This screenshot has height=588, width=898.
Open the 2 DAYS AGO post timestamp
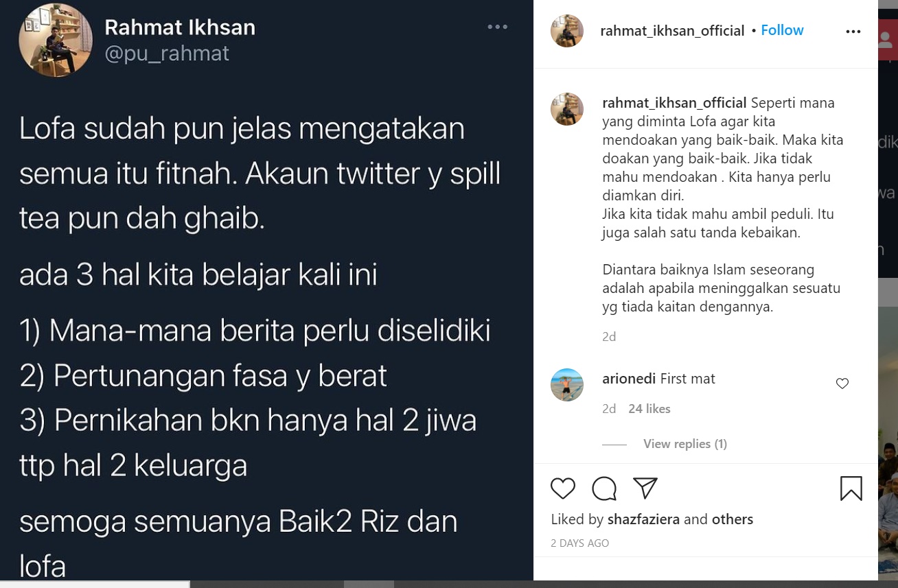tap(580, 543)
